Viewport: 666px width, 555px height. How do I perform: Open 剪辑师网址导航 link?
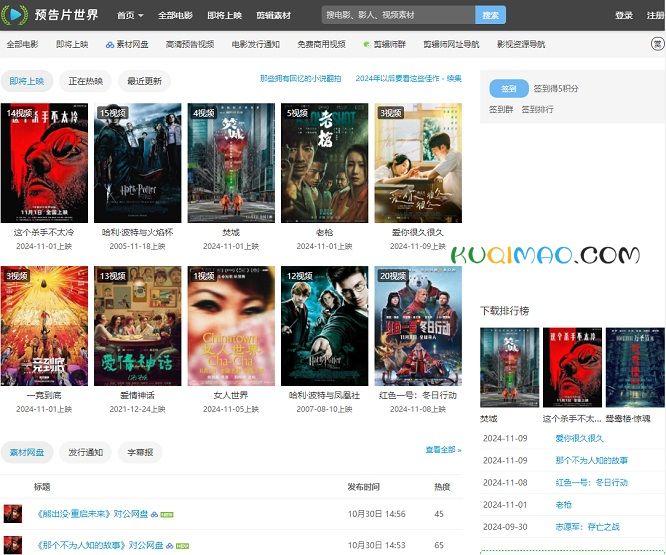(x=451, y=44)
